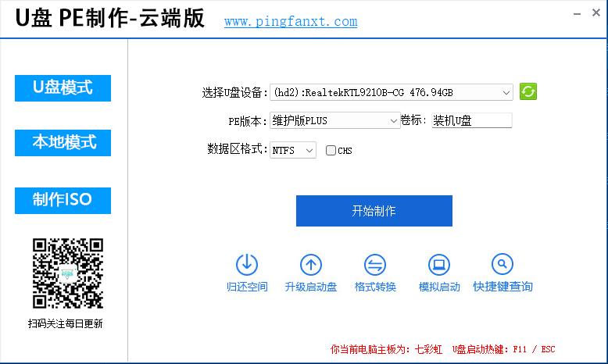Viewport: 608px width, 364px height.
Task: Click the QR code image
Action: (68, 273)
